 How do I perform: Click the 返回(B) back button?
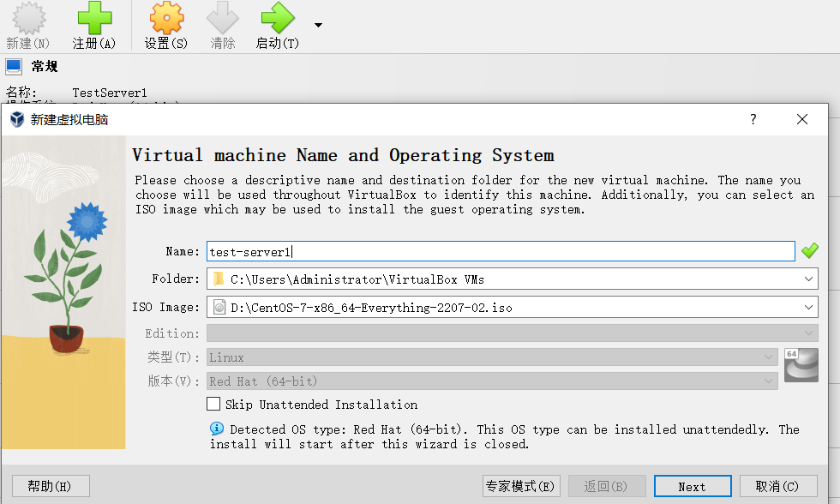click(x=607, y=486)
